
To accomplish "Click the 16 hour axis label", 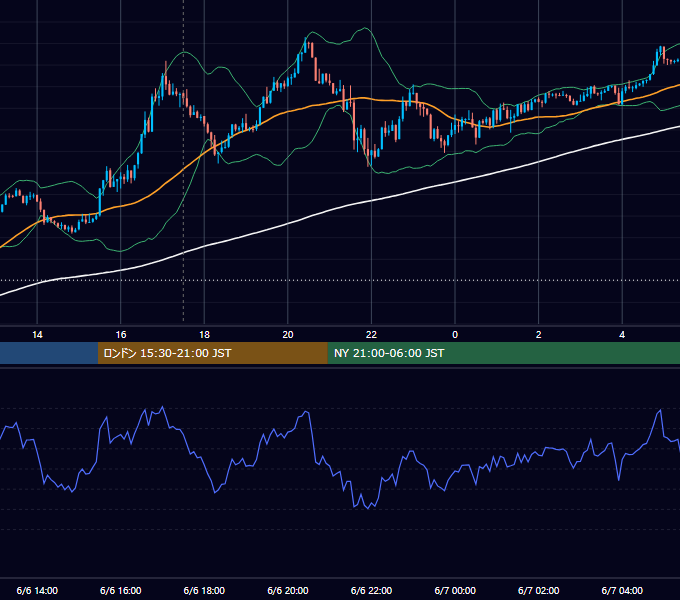I will [121, 335].
